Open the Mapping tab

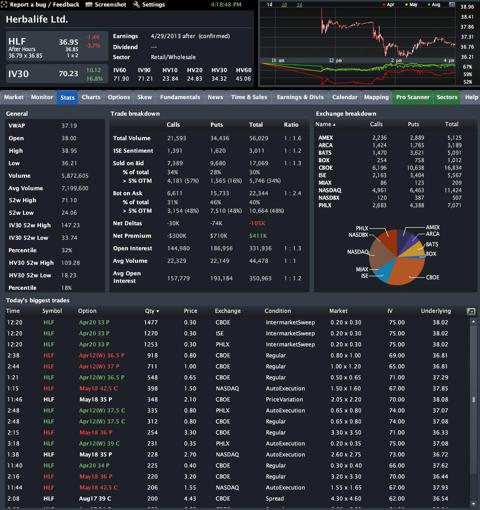376,97
